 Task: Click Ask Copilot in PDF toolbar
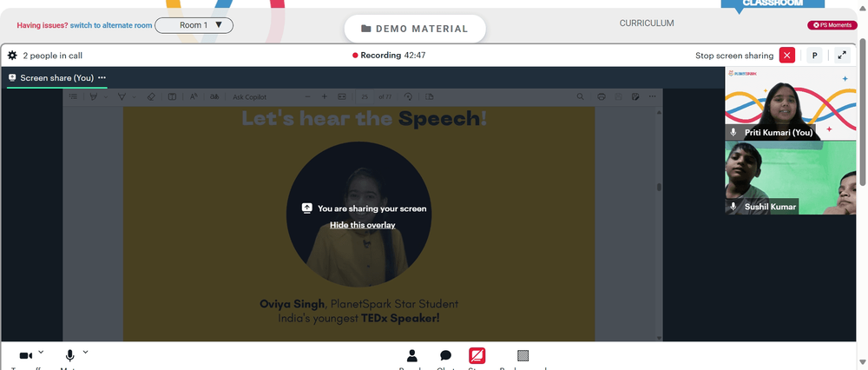(x=250, y=97)
